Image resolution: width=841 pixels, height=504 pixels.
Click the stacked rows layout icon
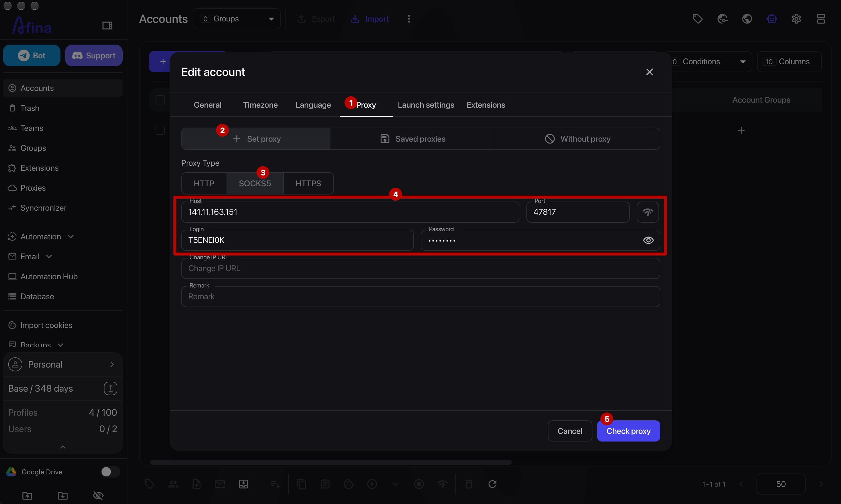[821, 19]
